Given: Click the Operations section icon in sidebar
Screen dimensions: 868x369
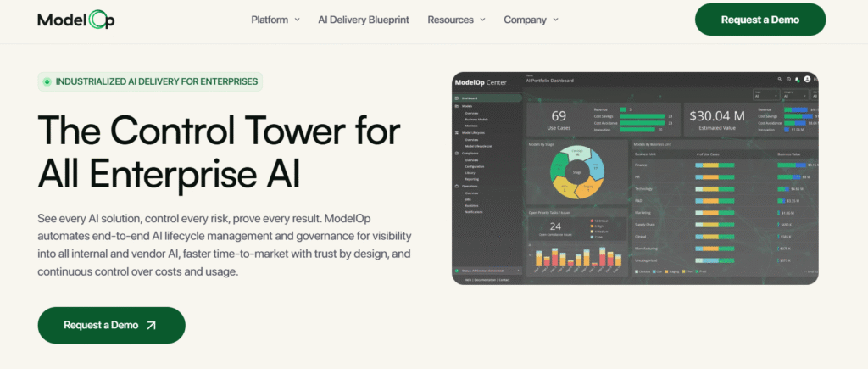Looking at the screenshot, I should tap(457, 186).
